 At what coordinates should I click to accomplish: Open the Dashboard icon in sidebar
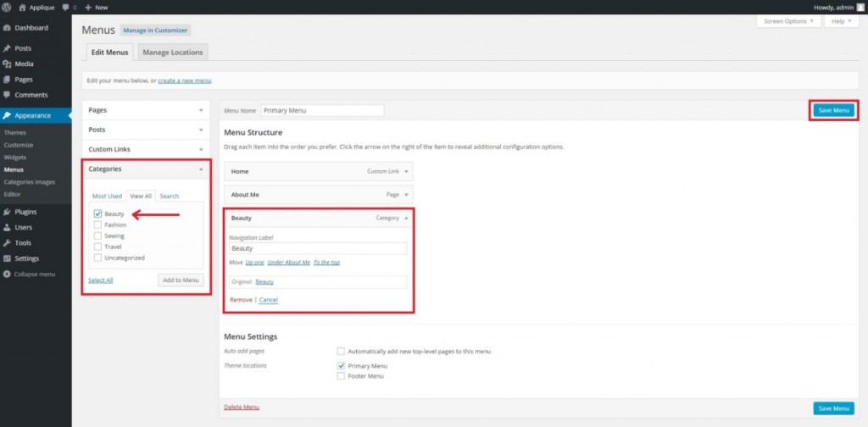[7, 28]
